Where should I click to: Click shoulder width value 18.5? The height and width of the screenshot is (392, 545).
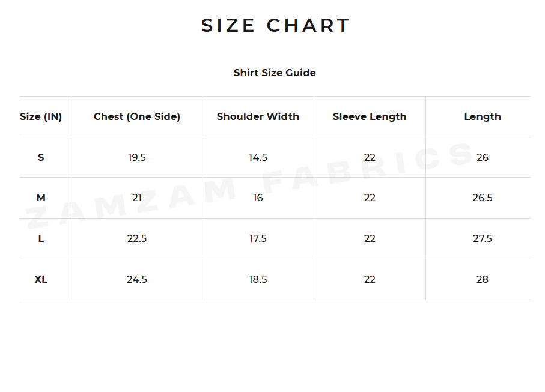pos(258,279)
